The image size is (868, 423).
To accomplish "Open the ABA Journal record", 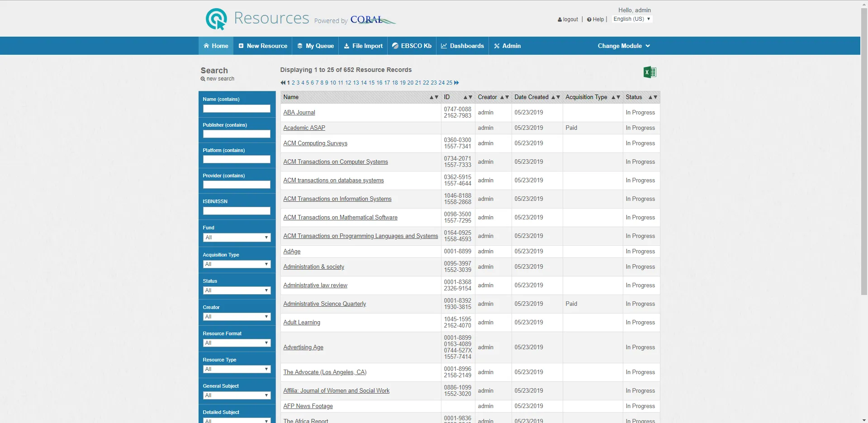I will [299, 113].
